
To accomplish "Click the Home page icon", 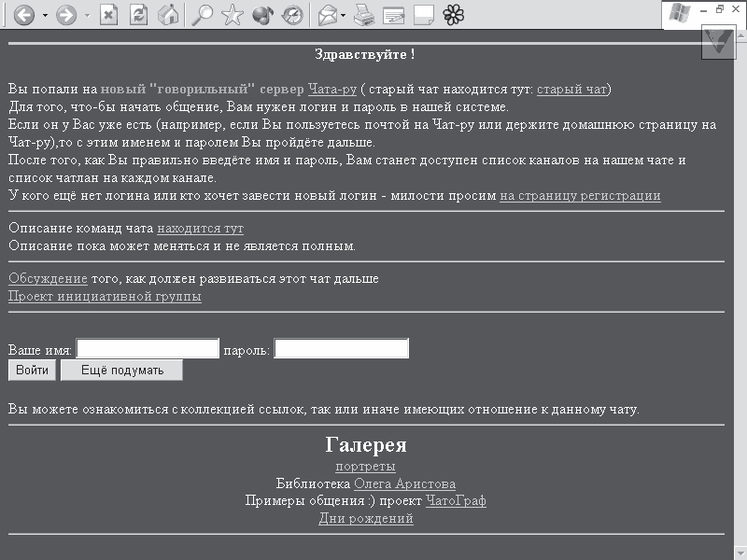I will 168,15.
